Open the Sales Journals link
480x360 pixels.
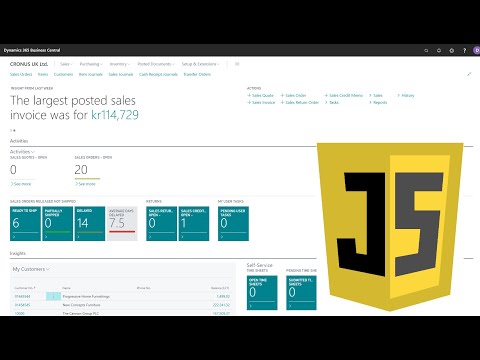(x=121, y=74)
